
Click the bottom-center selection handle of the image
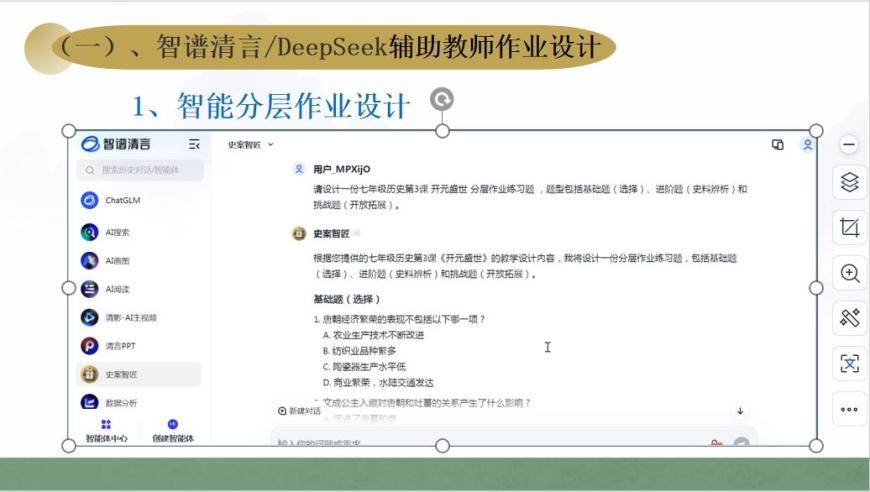[x=442, y=445]
